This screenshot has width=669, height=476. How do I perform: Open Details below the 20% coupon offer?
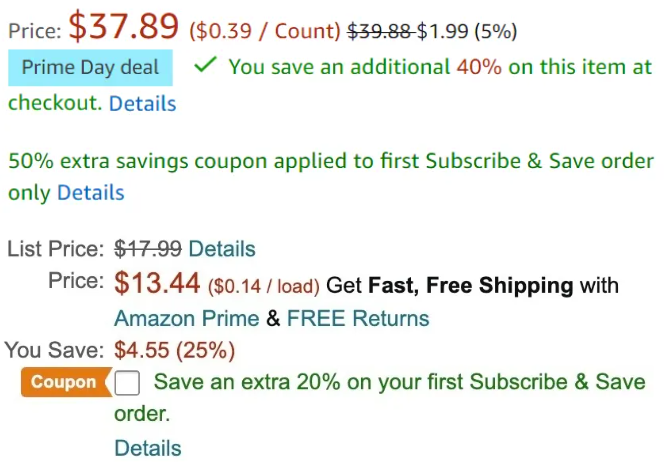(x=148, y=448)
